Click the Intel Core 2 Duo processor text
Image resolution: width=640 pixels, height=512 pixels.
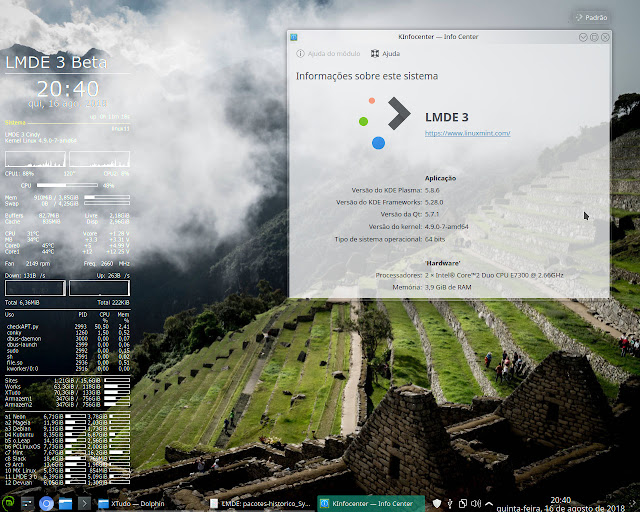coord(494,275)
